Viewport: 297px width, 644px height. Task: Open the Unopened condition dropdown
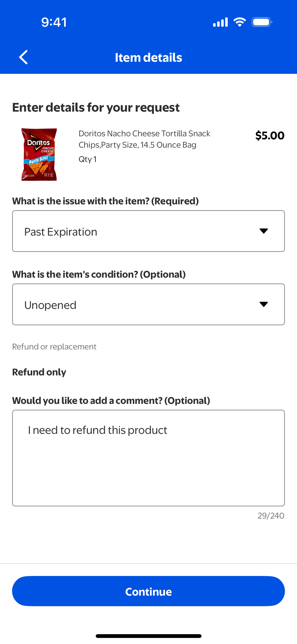(136, 305)
